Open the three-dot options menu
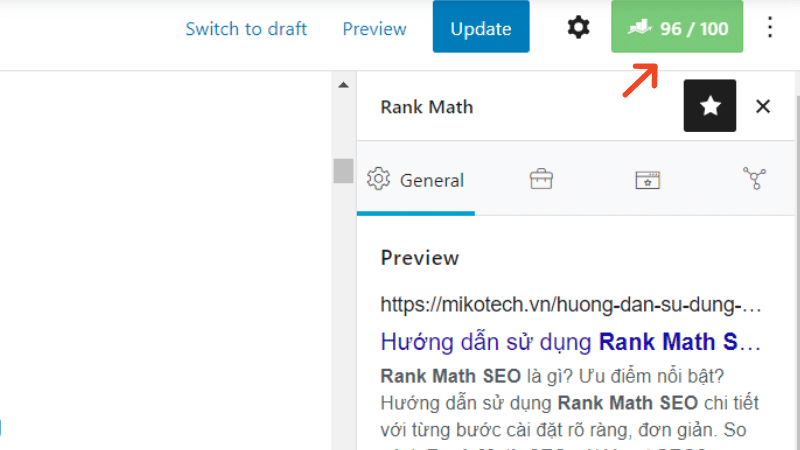This screenshot has height=450, width=800. 769,28
